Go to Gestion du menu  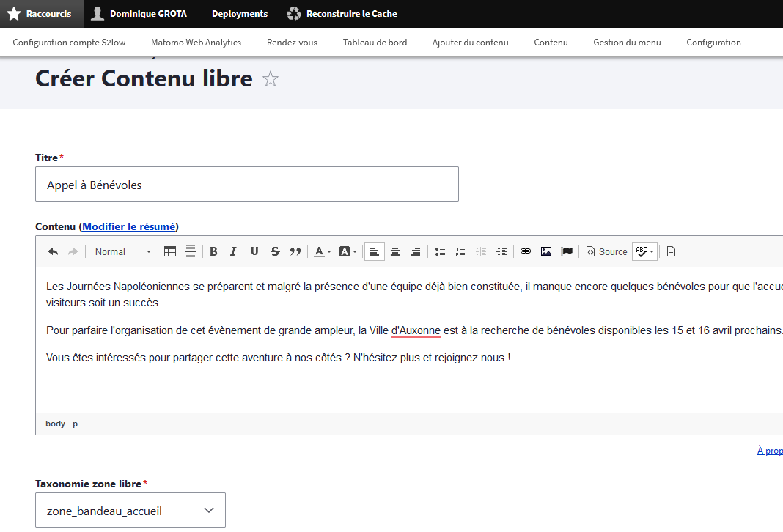627,43
